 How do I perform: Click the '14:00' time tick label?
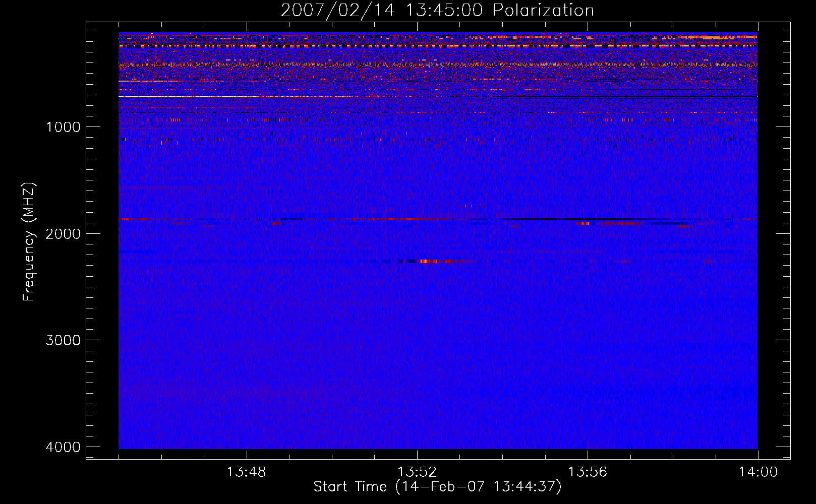pos(758,472)
